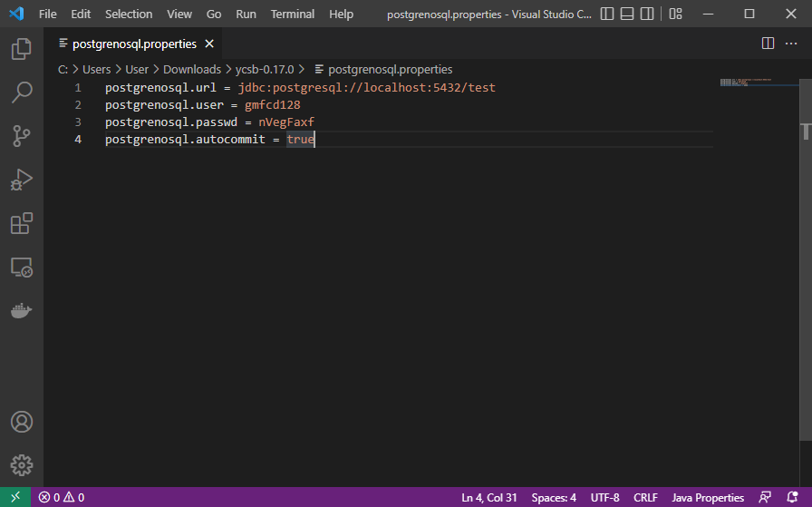Change indentation via Spaces: 4
The image size is (812, 507).
[554, 498]
